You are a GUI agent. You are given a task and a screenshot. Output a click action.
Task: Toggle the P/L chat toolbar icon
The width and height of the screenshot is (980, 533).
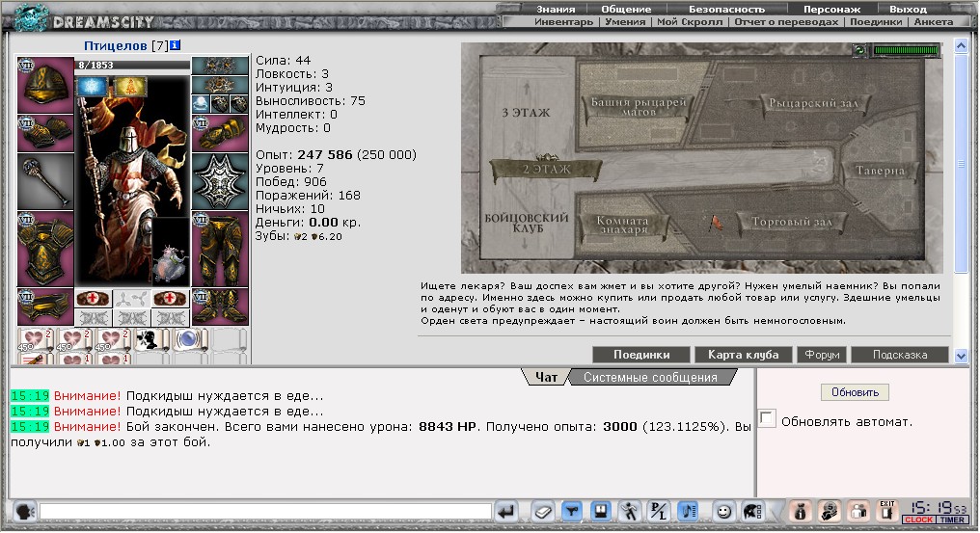(x=659, y=512)
